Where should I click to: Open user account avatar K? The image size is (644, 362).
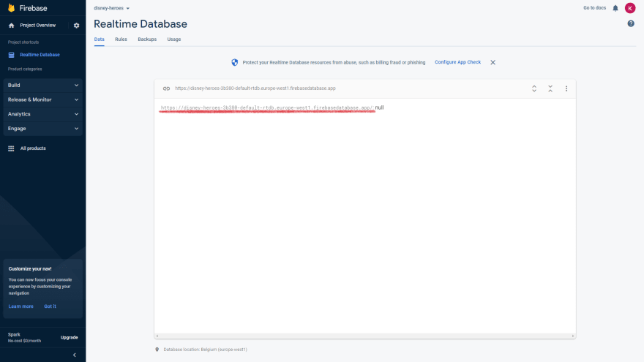(630, 8)
